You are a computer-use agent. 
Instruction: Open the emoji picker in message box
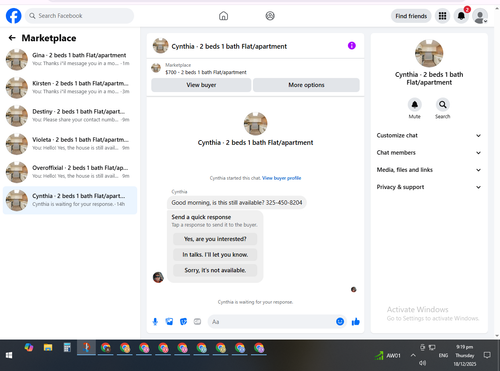[x=340, y=322]
